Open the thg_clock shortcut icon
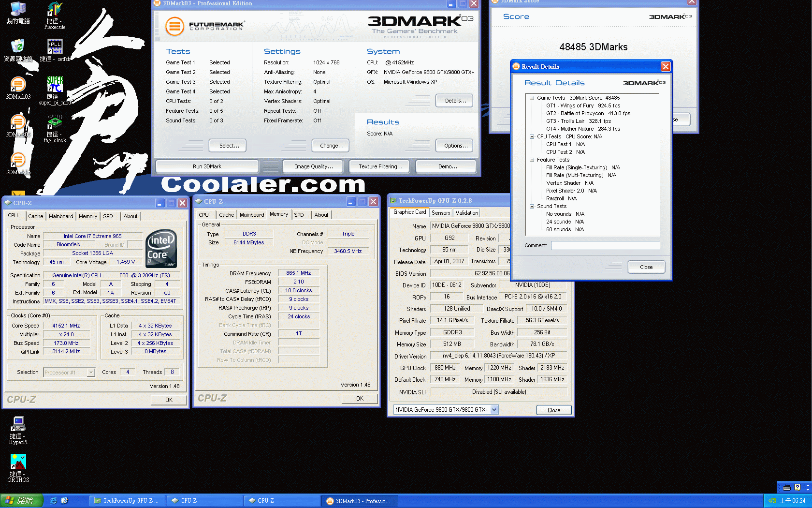This screenshot has width=812, height=508. (x=55, y=128)
